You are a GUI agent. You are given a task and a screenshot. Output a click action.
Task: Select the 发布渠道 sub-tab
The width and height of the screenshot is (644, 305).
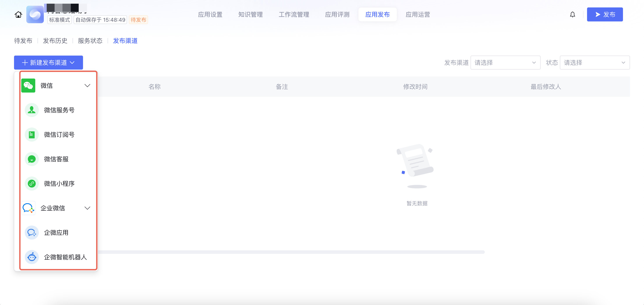[x=125, y=41]
